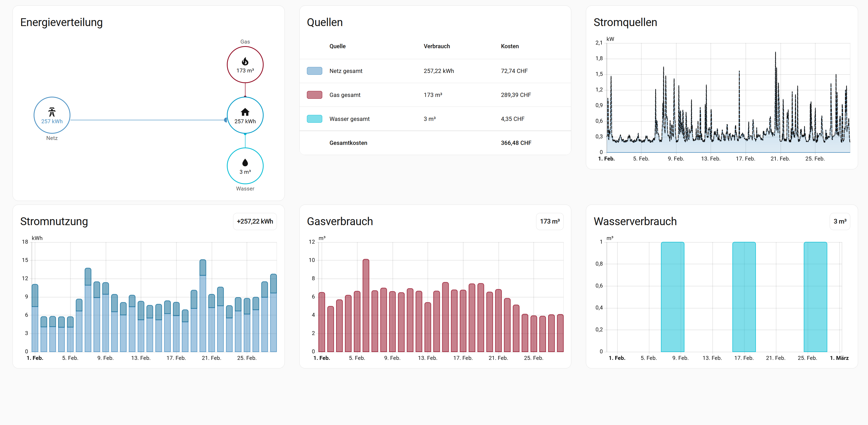Click the Gas gesamt red color swatch
Viewport: 868px width, 425px height.
pyautogui.click(x=314, y=95)
